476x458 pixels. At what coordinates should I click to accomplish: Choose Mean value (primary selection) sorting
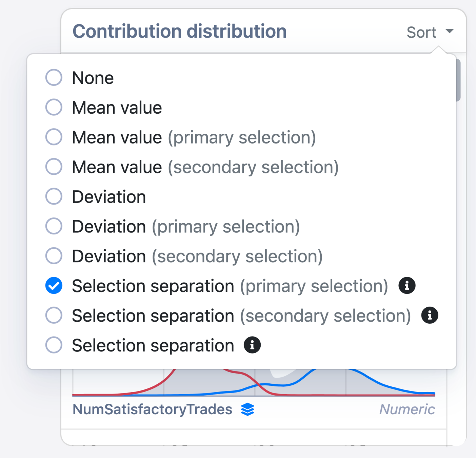[x=54, y=137]
